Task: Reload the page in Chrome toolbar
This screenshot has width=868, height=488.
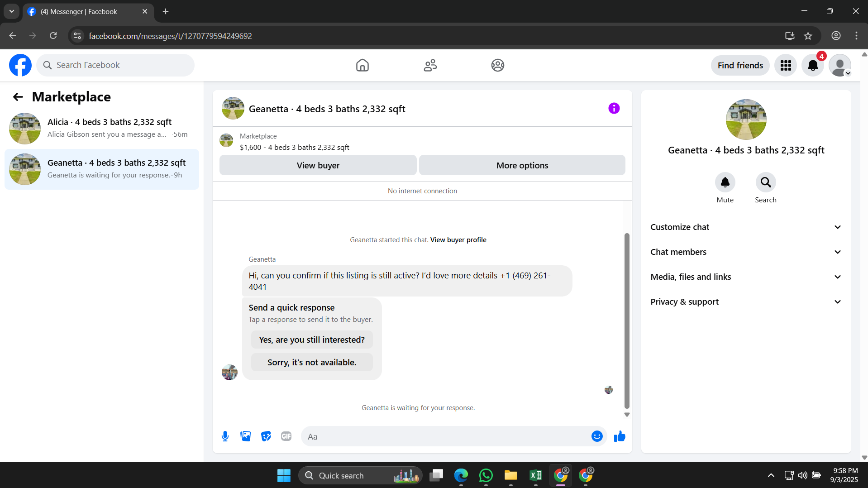Action: tap(53, 36)
